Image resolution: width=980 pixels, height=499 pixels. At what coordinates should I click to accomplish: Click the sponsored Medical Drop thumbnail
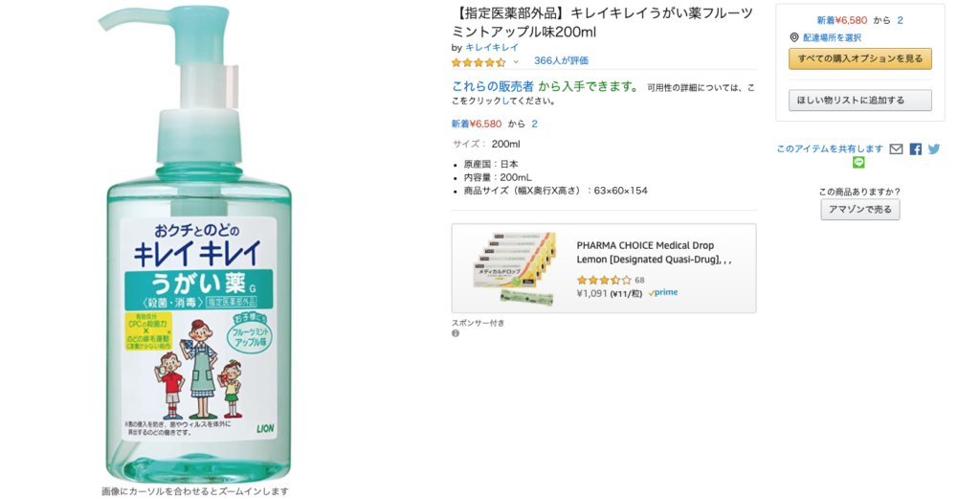tap(514, 268)
